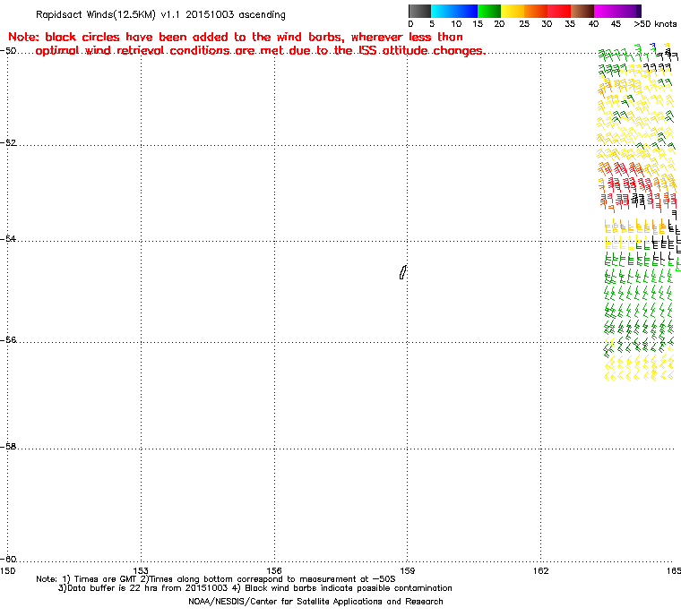Click the longitude label '153'

(141, 570)
